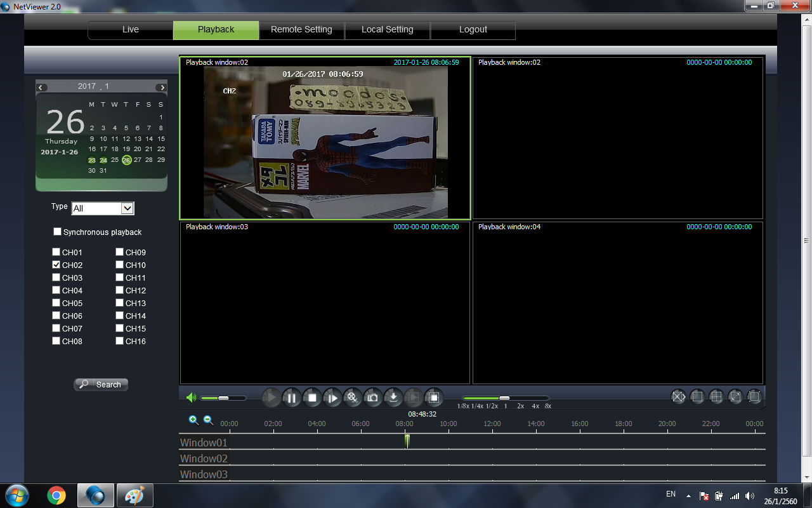Mute the audio using the speaker icon

191,398
